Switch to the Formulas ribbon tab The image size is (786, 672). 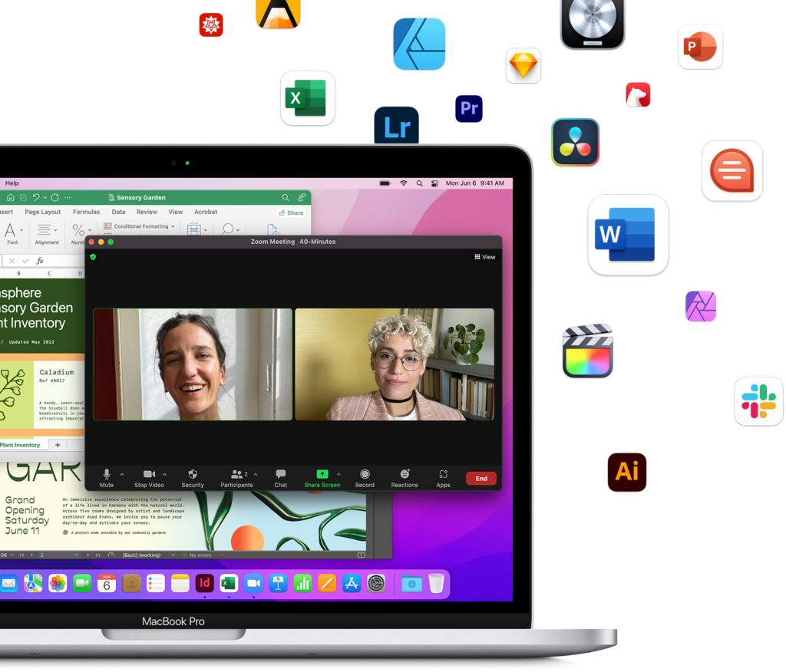pyautogui.click(x=86, y=212)
